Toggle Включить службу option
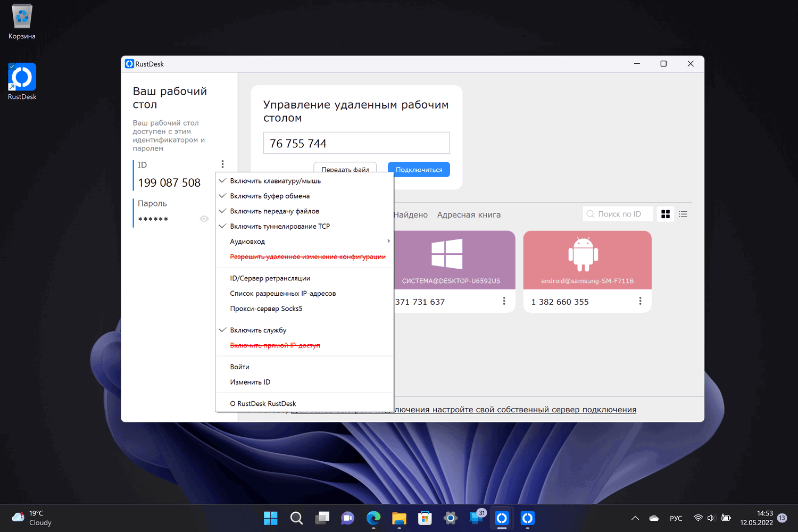The width and height of the screenshot is (798, 532). click(x=304, y=330)
